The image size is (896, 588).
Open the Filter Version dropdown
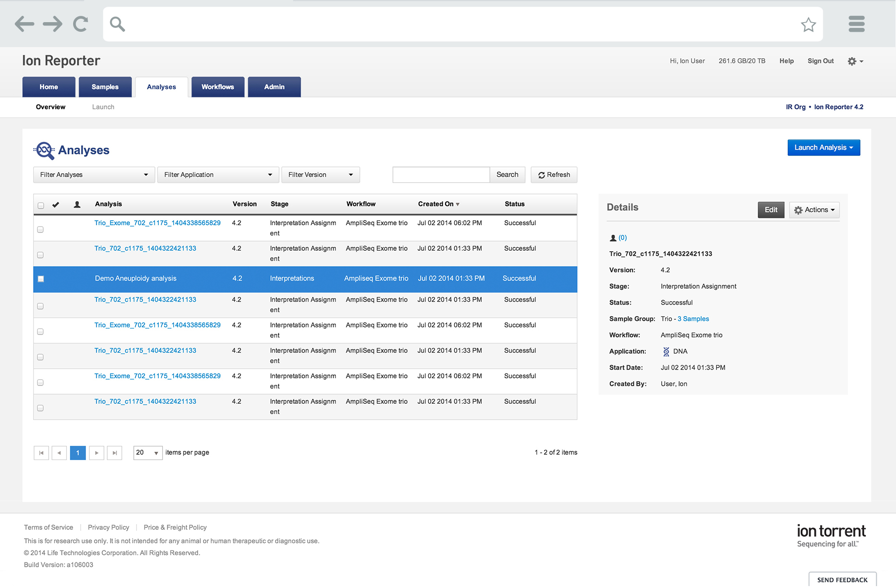[x=320, y=175]
